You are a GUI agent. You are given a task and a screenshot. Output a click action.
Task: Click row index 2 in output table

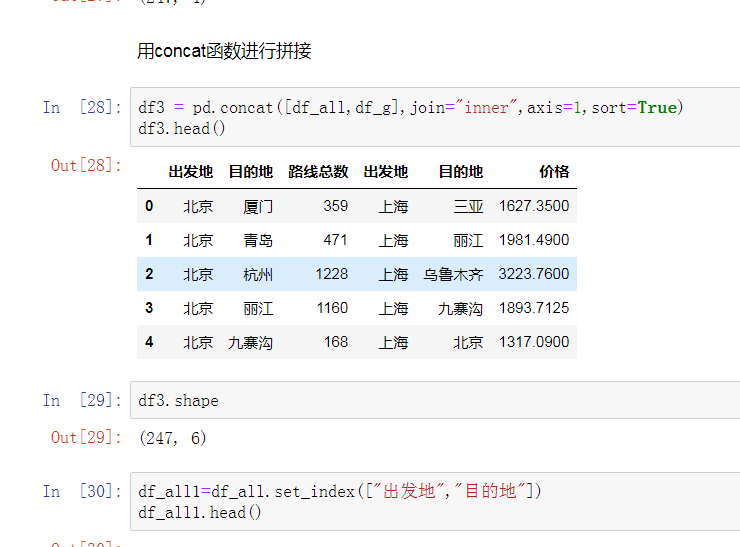(x=149, y=274)
